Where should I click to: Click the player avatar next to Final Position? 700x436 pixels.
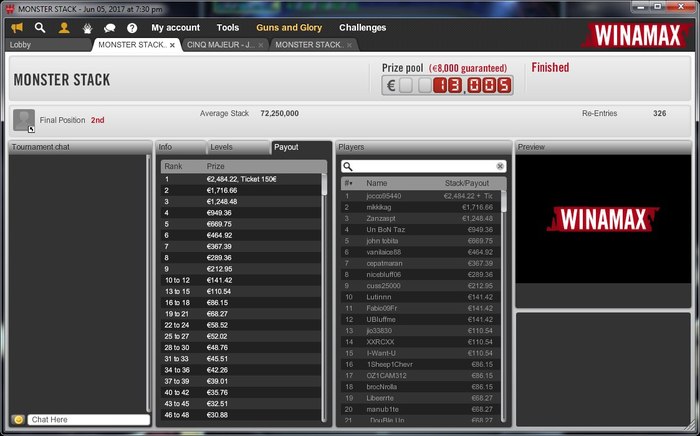tap(24, 120)
